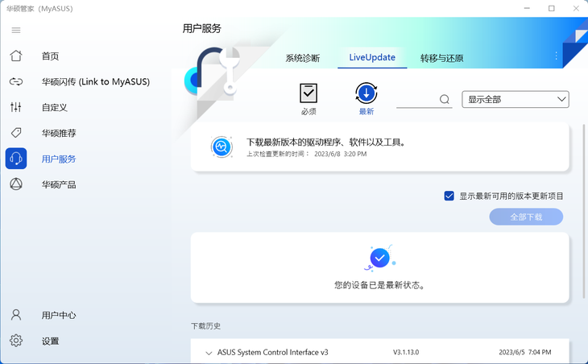Click the Link to MyASUS icon
Viewport: 588px width, 364px height.
coord(16,81)
